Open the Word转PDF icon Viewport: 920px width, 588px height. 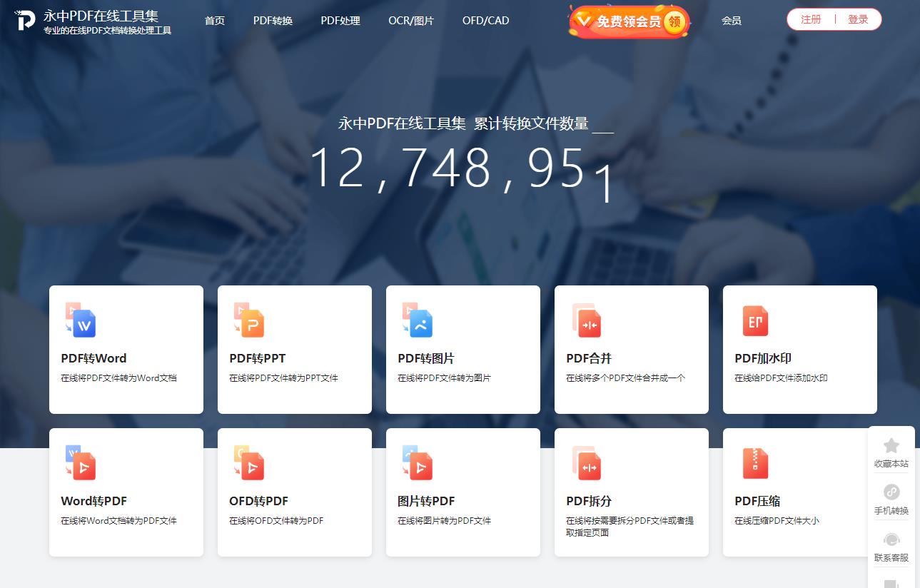80,463
